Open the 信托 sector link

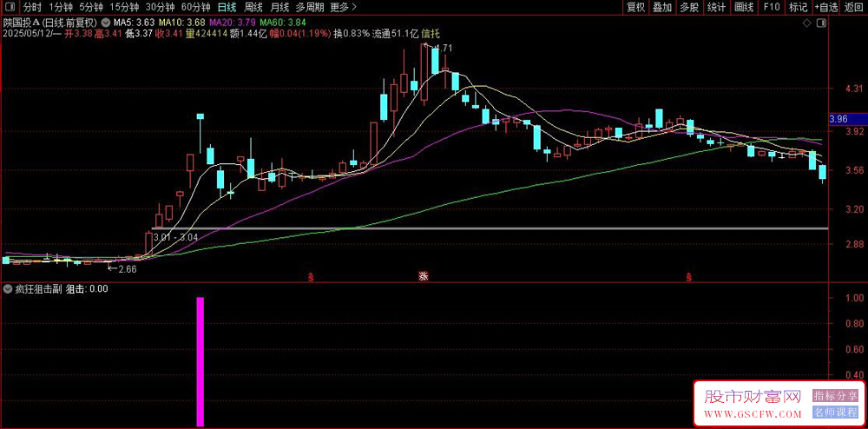pos(431,33)
